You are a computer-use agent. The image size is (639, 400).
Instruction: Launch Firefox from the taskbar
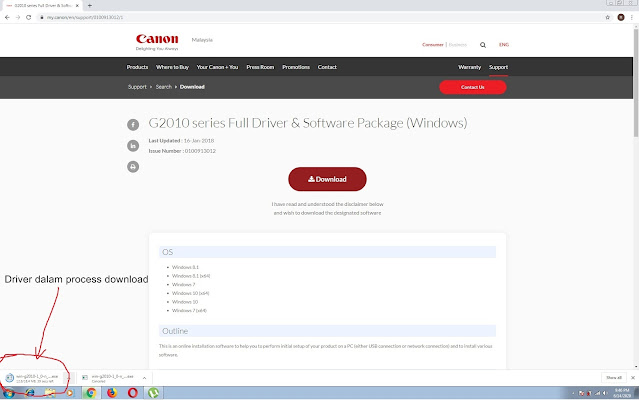tap(112, 393)
